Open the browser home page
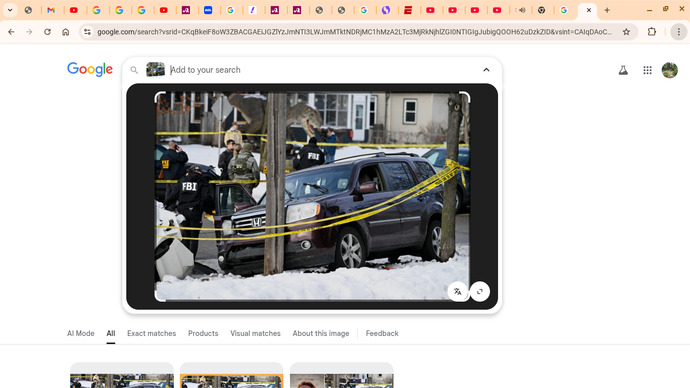The image size is (690, 388). (x=66, y=32)
